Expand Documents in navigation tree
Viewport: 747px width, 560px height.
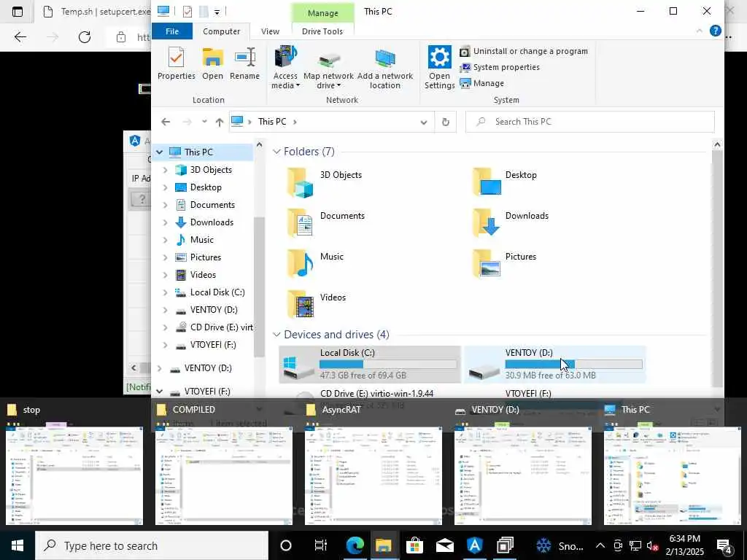point(166,205)
